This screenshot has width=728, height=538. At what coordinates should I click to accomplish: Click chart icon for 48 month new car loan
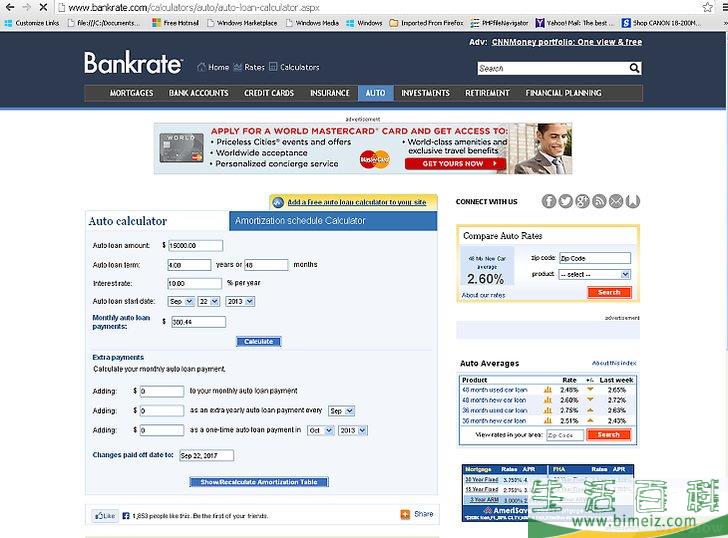pos(547,400)
